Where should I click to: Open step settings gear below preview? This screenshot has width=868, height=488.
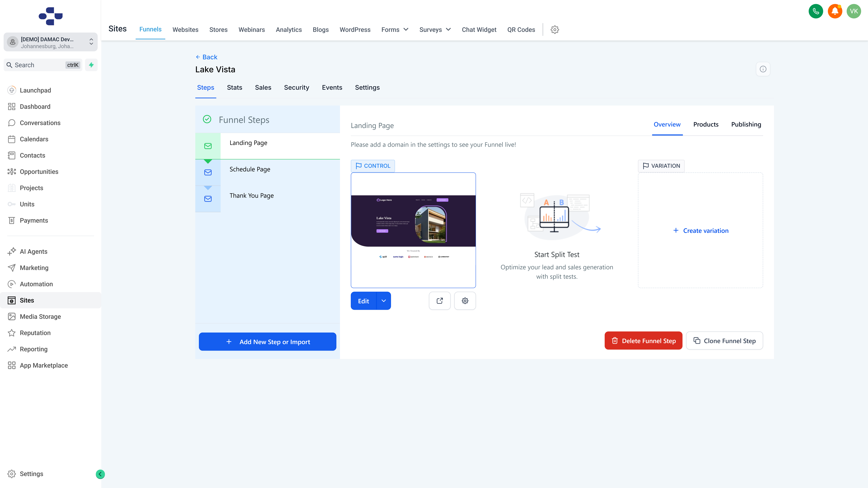pyautogui.click(x=465, y=301)
